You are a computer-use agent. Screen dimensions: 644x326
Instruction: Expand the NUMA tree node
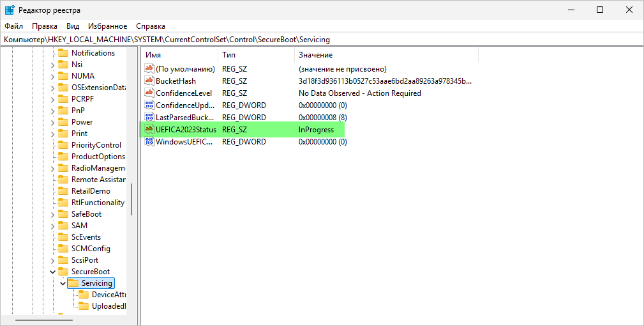(x=52, y=77)
